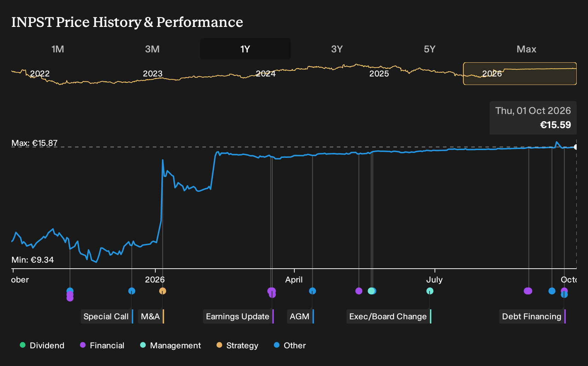The height and width of the screenshot is (366, 588).
Task: Switch to the Max range tab
Action: (x=526, y=49)
